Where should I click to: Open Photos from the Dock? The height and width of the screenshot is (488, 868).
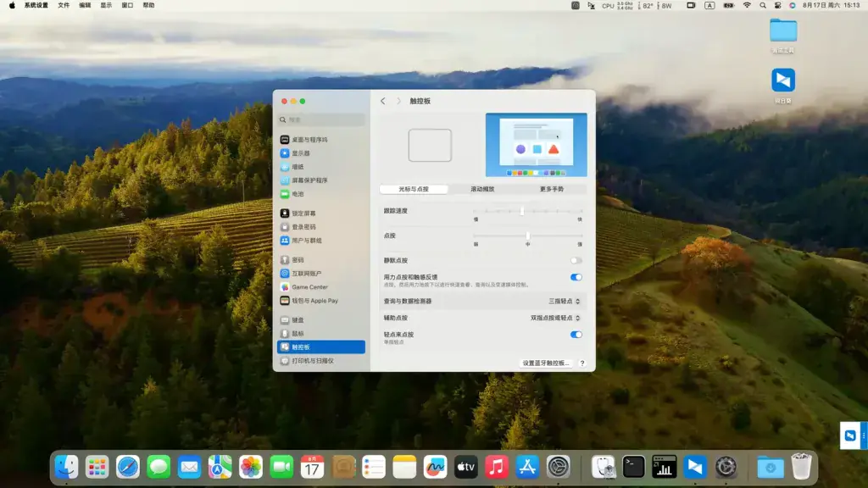251,468
